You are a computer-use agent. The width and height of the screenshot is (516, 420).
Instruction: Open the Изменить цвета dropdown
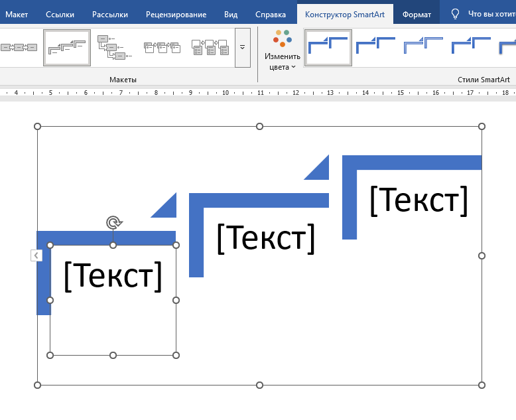point(283,50)
